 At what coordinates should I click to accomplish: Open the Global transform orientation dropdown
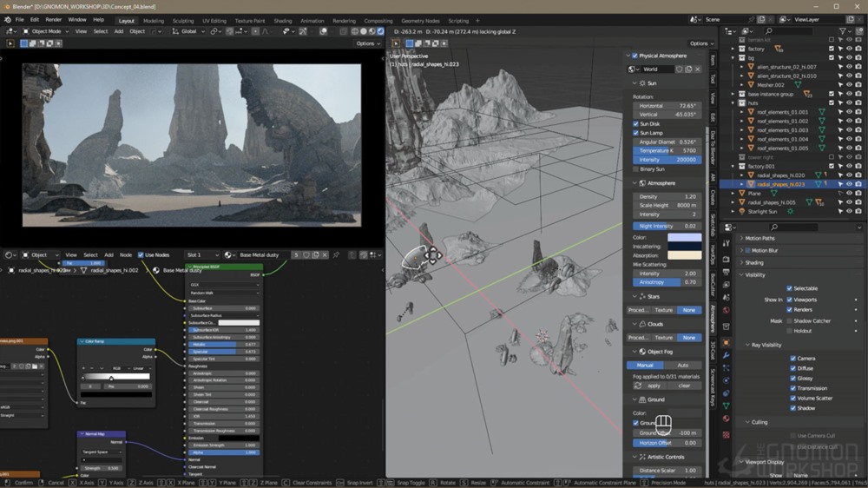click(188, 31)
